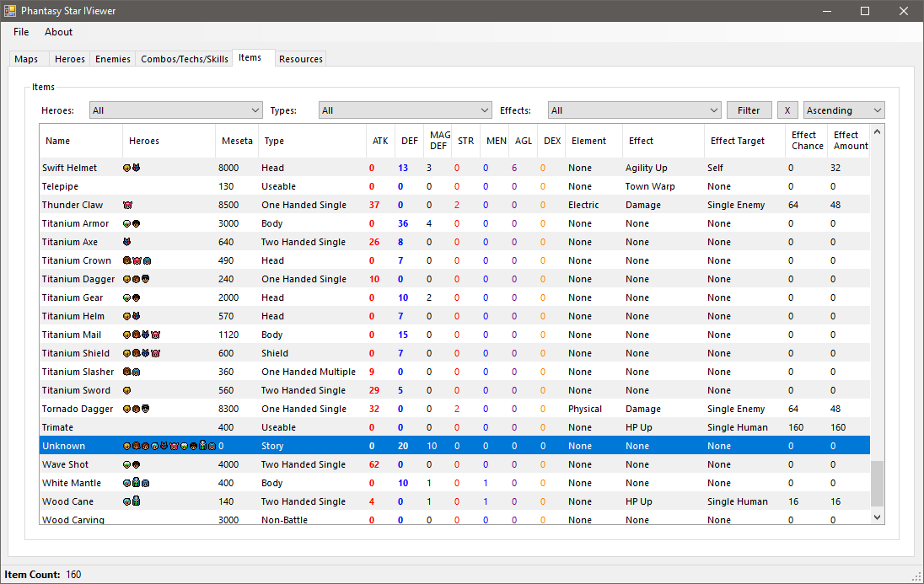Select the Titanium Gear item name
The height and width of the screenshot is (584, 924).
click(x=73, y=298)
